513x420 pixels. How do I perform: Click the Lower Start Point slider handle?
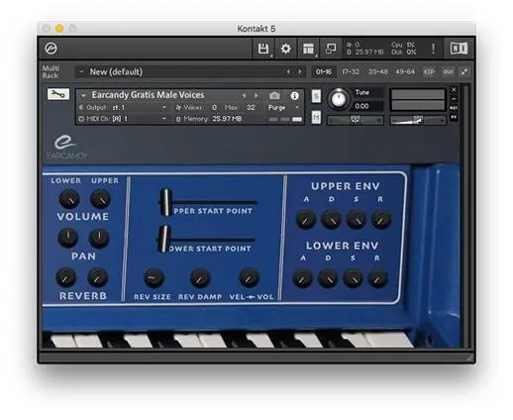pyautogui.click(x=163, y=239)
